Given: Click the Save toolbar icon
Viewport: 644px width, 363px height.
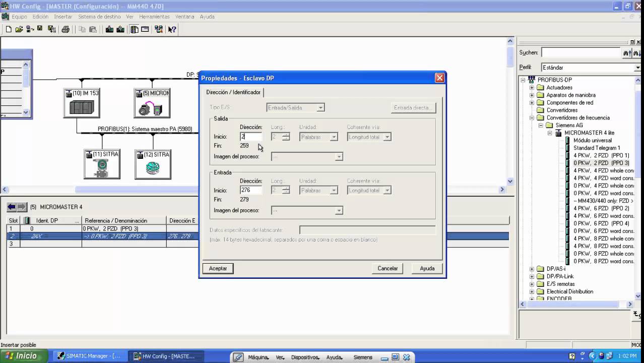Looking at the screenshot, I should tap(40, 29).
